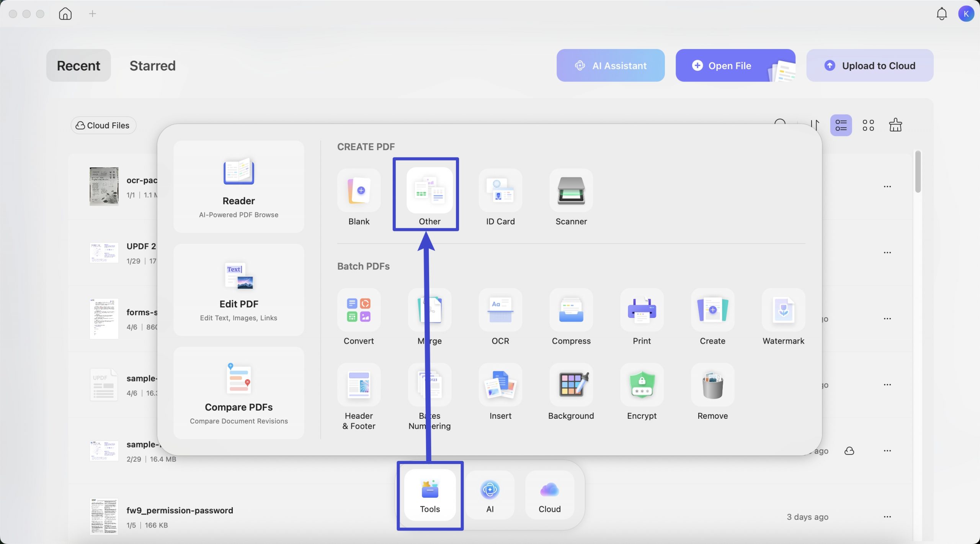Open more options for UPDF 2 file row
The height and width of the screenshot is (544, 980).
click(x=887, y=252)
